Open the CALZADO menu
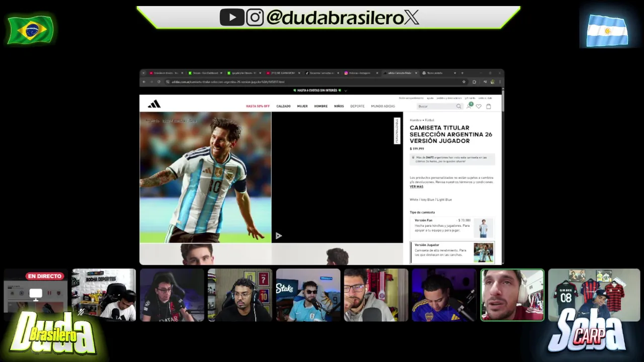Image resolution: width=644 pixels, height=362 pixels. click(x=283, y=106)
